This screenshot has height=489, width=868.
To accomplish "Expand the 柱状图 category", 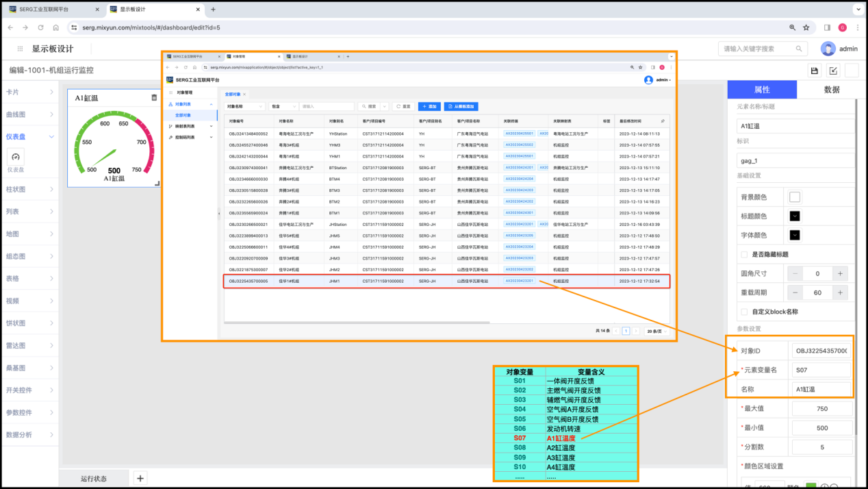I will 51,189.
